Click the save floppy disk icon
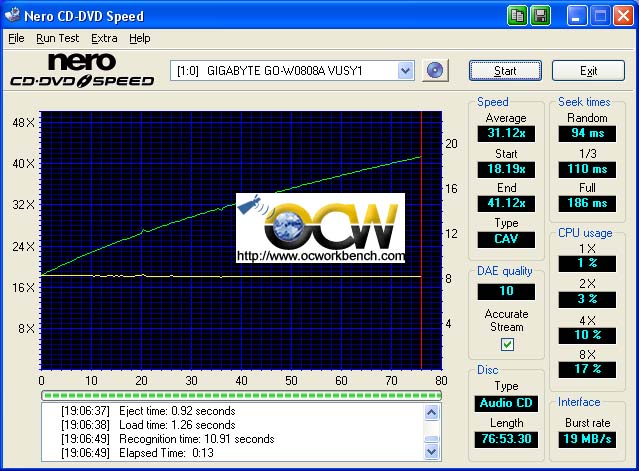 point(540,16)
